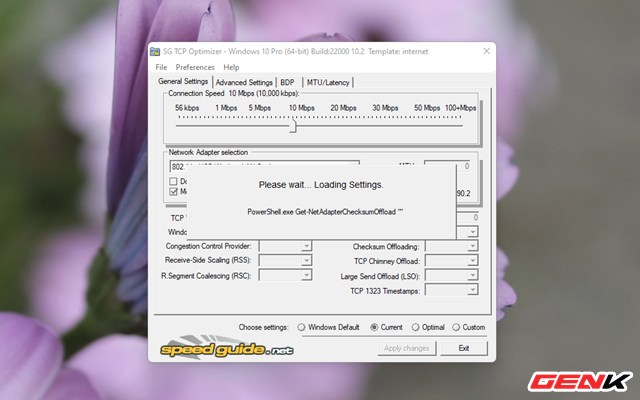Viewport: 640px width, 400px height.
Task: Expand the Congestion Control Provider dropdown
Action: tap(306, 246)
